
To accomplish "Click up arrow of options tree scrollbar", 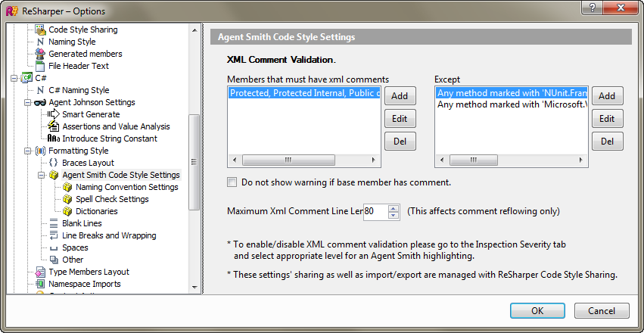I will (x=194, y=30).
